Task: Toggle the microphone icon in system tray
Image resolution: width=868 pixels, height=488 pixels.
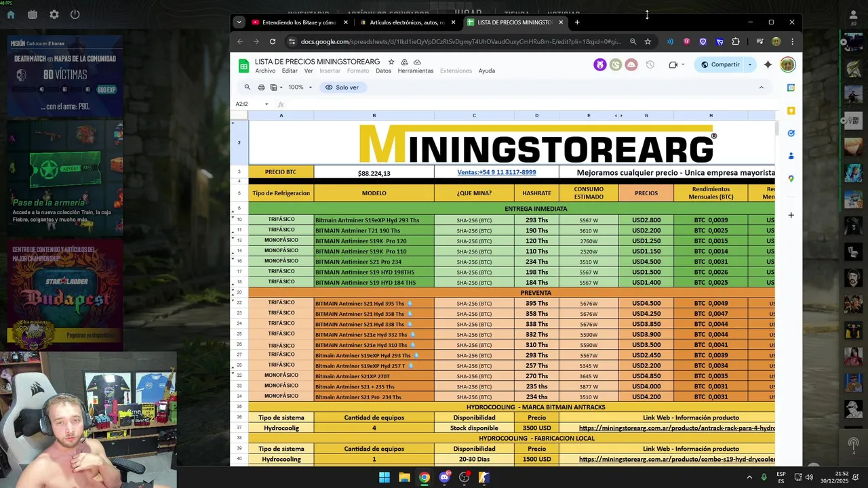Action: coord(764,477)
